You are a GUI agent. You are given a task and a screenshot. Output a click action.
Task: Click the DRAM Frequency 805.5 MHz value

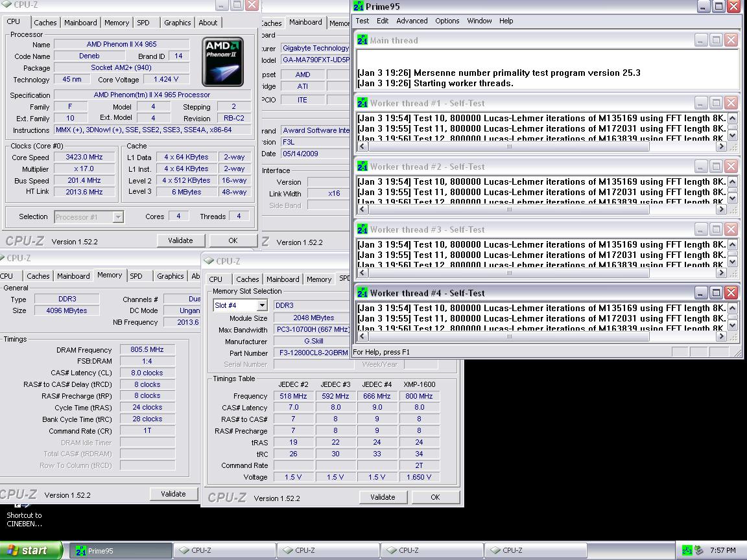pos(147,349)
